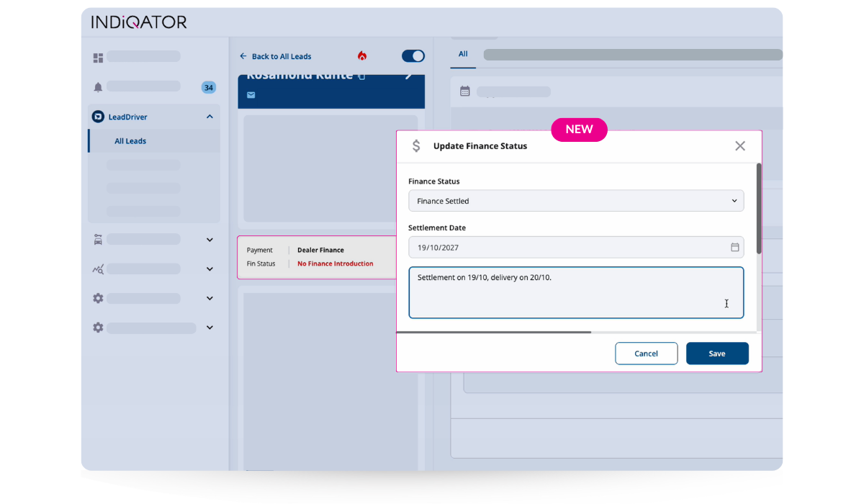Open the dashboard grid icon in sidebar
The height and width of the screenshot is (504, 864).
98,58
